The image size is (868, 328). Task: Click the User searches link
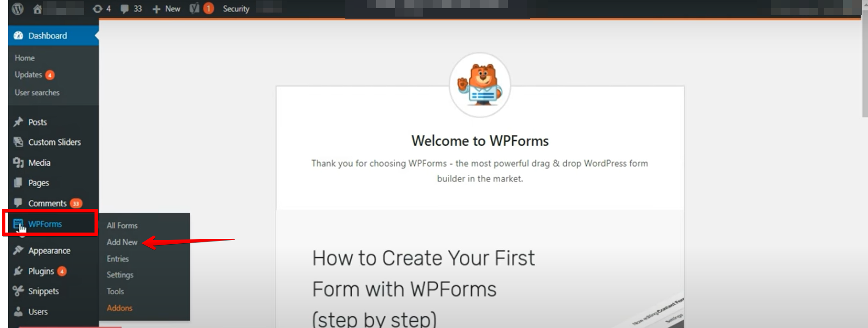(37, 92)
